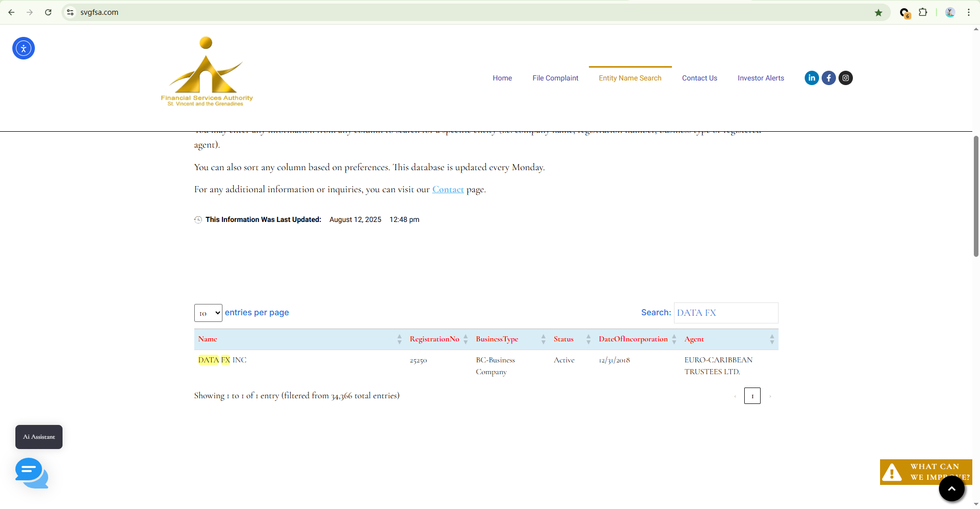
Task: Open the Facebook social icon
Action: click(828, 78)
